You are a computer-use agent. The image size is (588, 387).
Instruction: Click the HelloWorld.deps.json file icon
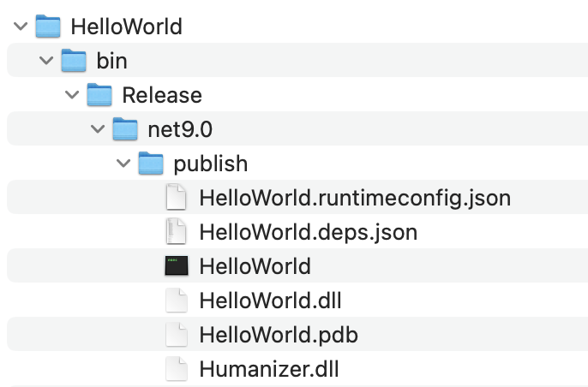(x=176, y=232)
